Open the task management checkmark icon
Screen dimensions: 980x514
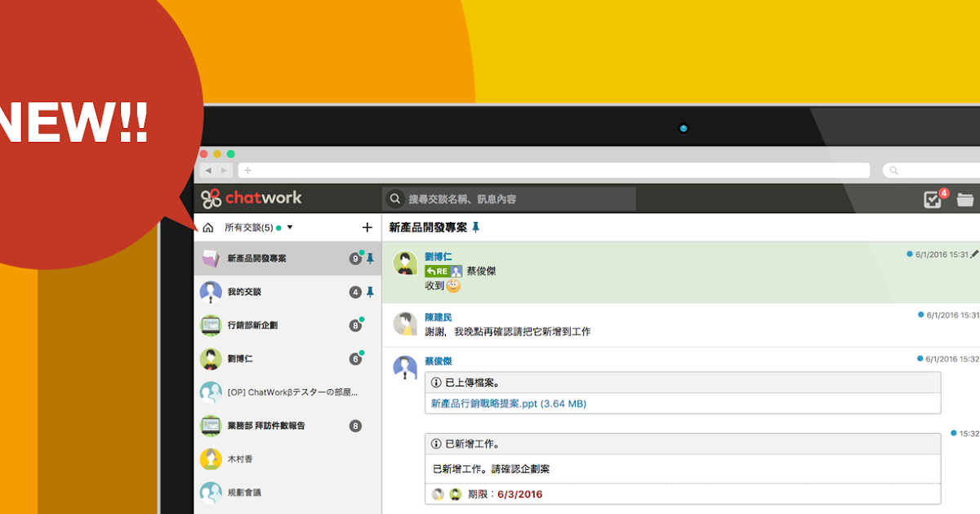click(x=932, y=197)
